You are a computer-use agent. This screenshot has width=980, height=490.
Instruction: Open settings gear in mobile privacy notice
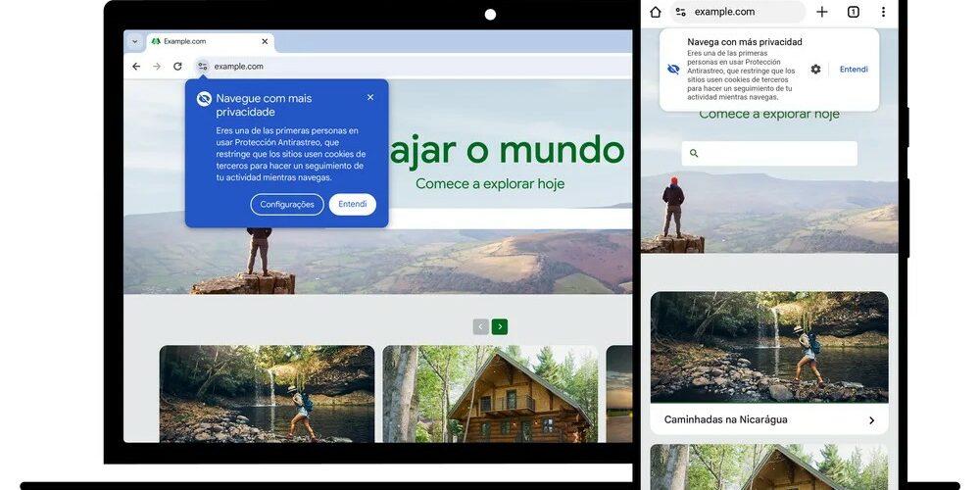point(815,70)
